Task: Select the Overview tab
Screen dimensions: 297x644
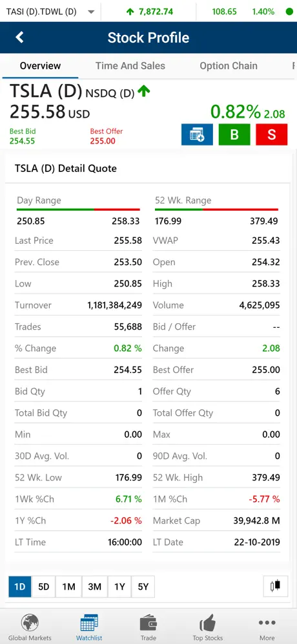Action: pyautogui.click(x=40, y=66)
